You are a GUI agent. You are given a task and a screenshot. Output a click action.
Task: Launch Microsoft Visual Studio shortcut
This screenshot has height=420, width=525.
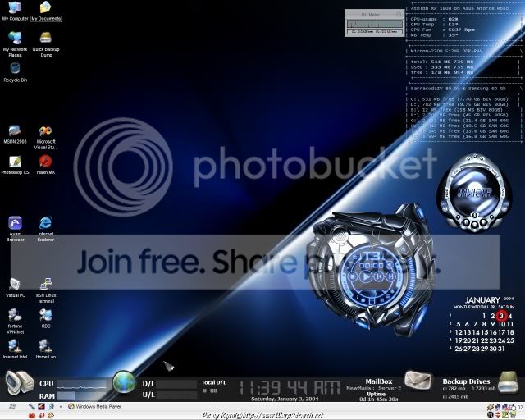(46, 137)
